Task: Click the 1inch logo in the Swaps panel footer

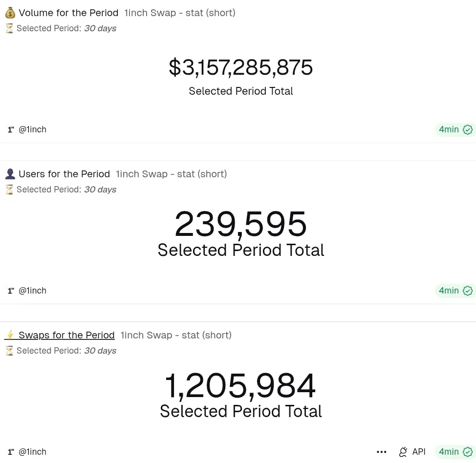Action: 11,452
